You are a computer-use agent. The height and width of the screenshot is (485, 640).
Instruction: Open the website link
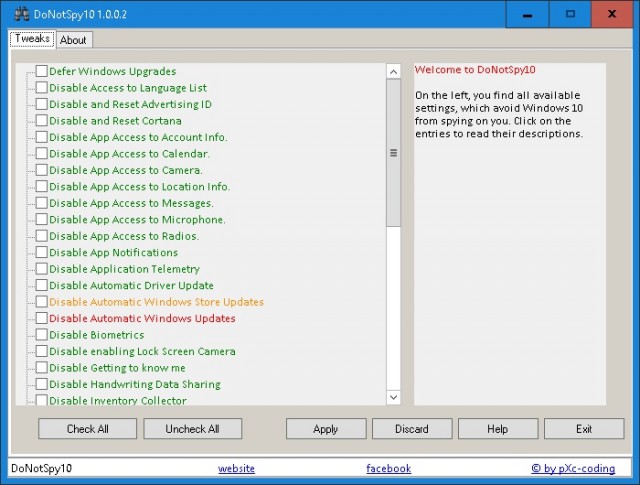tap(236, 468)
